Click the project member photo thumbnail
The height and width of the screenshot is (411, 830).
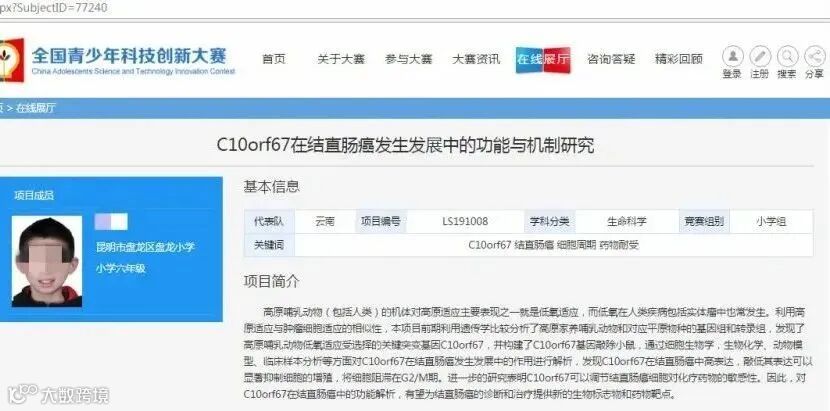coord(47,261)
